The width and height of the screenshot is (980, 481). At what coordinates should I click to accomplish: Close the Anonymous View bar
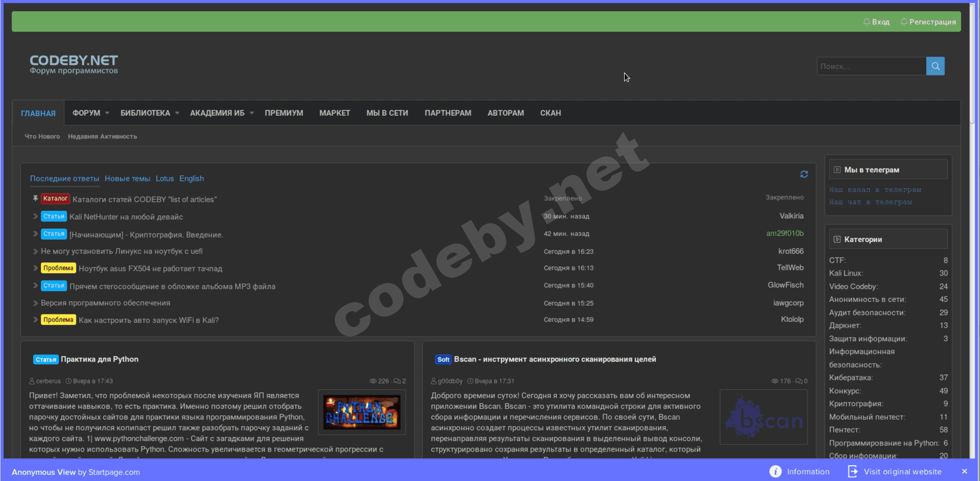pyautogui.click(x=965, y=471)
